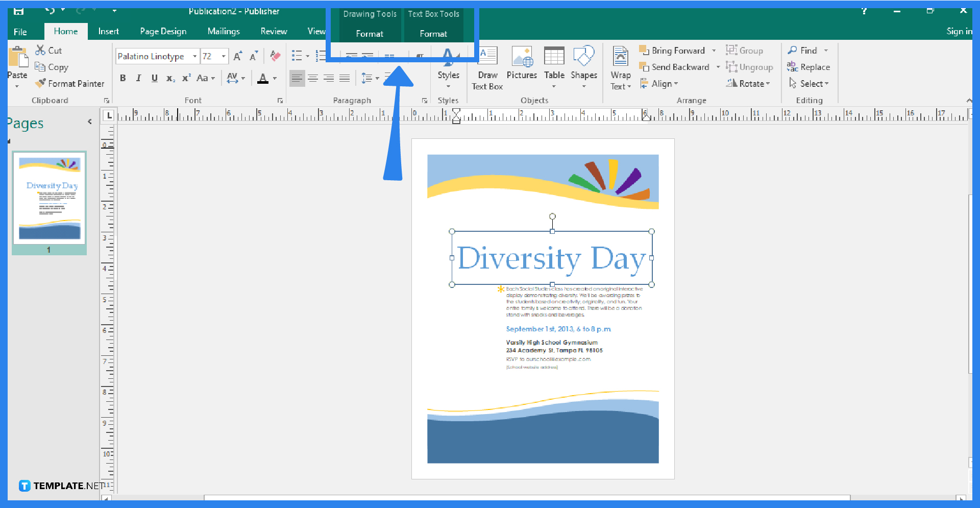This screenshot has width=980, height=508.
Task: Open the Text Box Tools Format tab
Action: pyautogui.click(x=433, y=34)
